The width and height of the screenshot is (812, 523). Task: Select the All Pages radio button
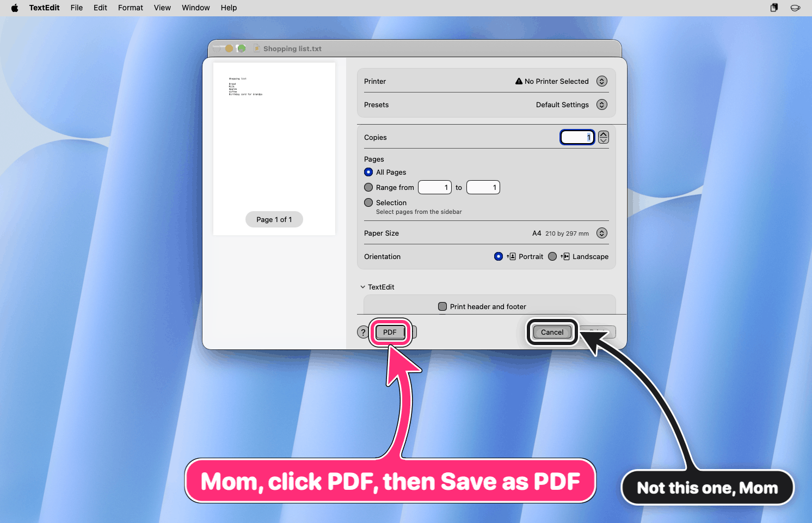[x=368, y=172]
